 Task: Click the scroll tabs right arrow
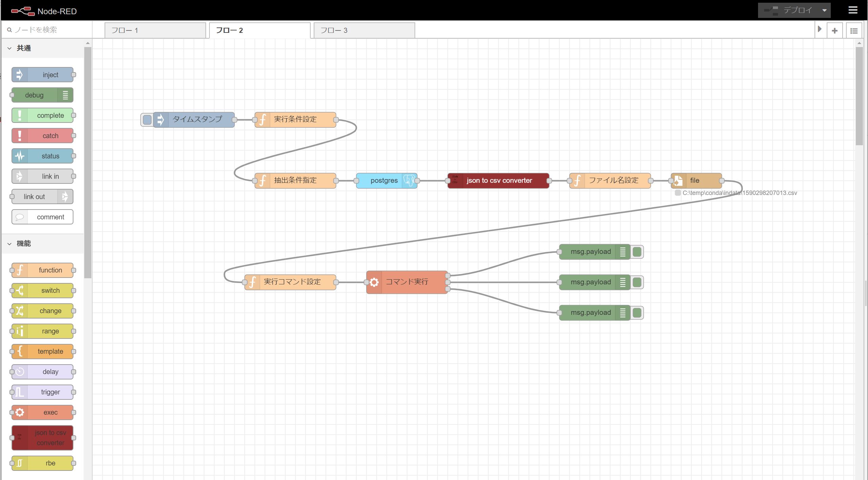pyautogui.click(x=819, y=29)
